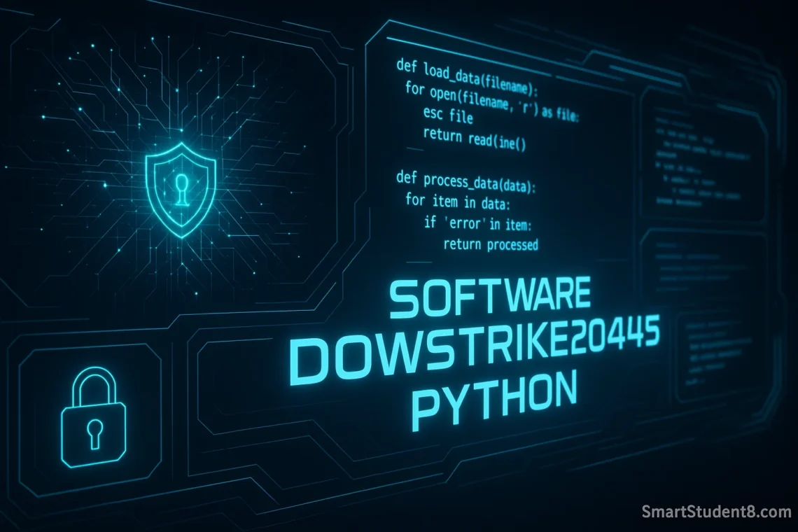
Task: Enable the 'return processed' code line
Action: tap(490, 245)
